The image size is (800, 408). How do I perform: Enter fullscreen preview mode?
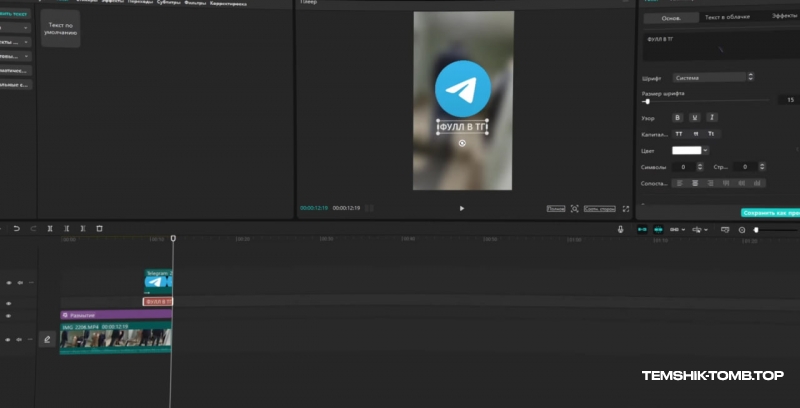point(626,209)
